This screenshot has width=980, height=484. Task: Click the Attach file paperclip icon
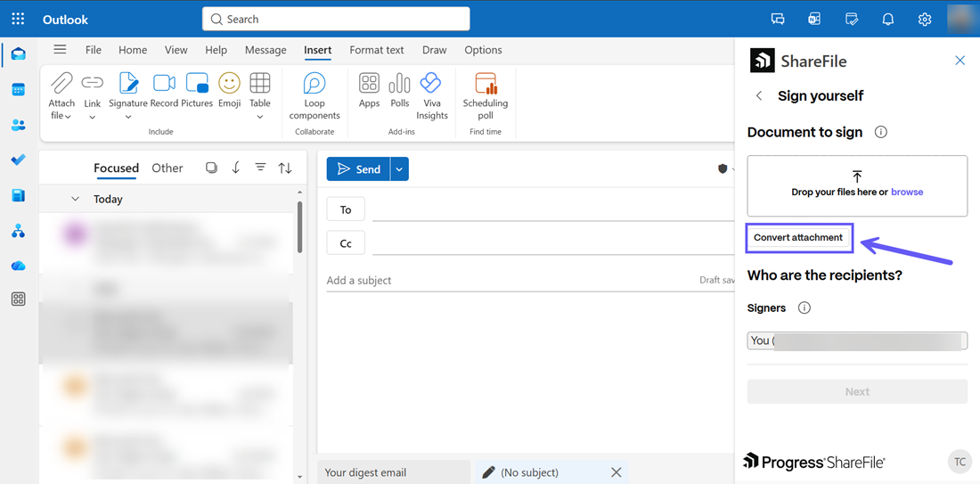pyautogui.click(x=61, y=83)
